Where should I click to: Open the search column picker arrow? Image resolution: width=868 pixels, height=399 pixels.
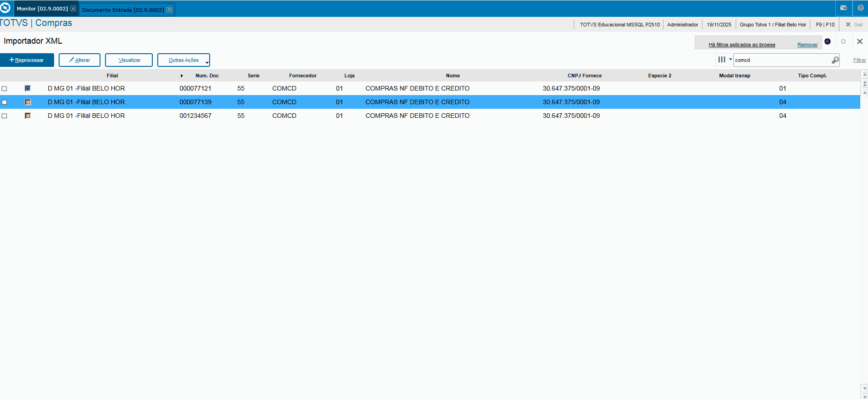pos(730,59)
